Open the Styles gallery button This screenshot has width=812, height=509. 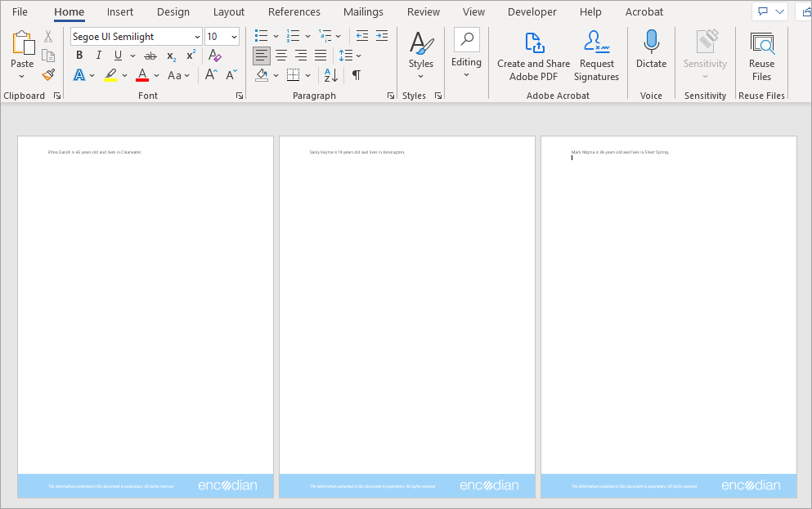pyautogui.click(x=421, y=56)
